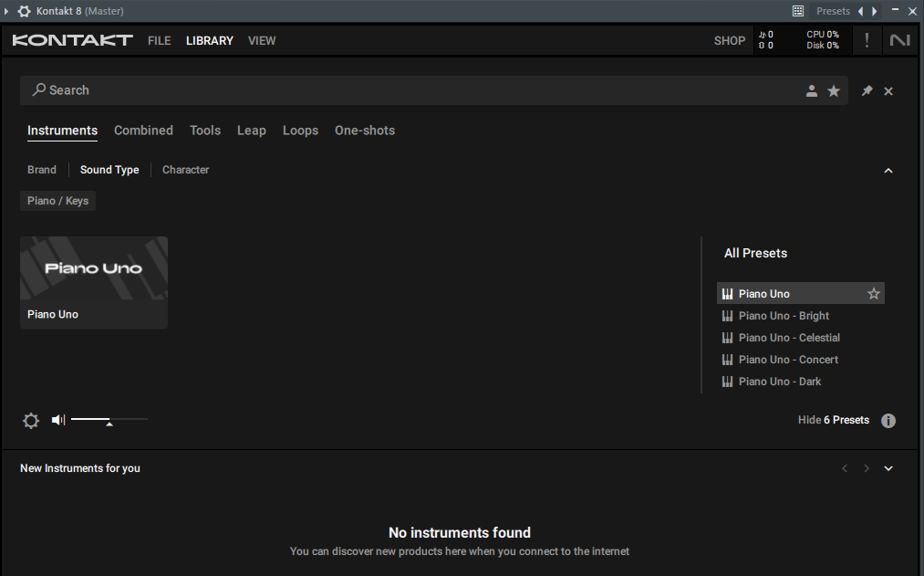Image resolution: width=924 pixels, height=576 pixels.
Task: Select the Sound Type filter category
Action: [x=109, y=170]
